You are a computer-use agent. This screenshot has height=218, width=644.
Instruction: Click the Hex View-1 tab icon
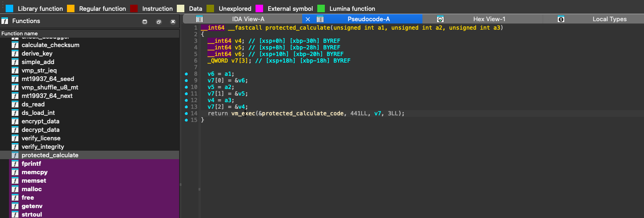point(440,19)
